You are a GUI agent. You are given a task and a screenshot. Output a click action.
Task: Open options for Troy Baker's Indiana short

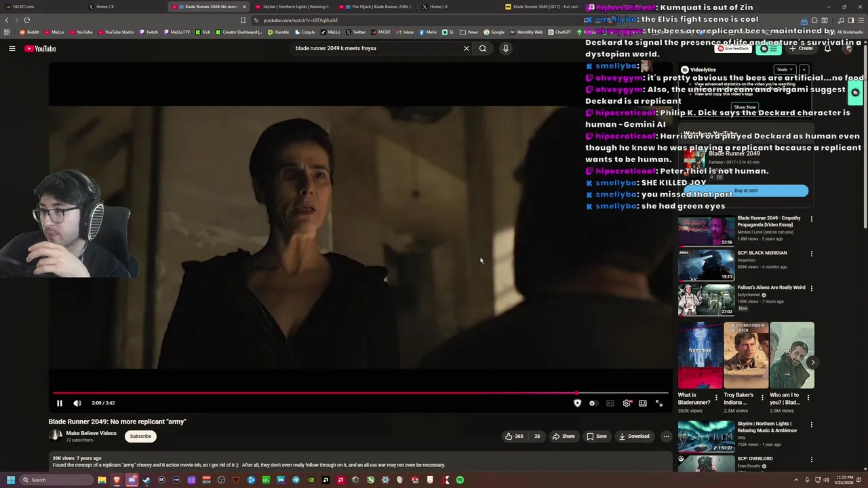click(762, 398)
